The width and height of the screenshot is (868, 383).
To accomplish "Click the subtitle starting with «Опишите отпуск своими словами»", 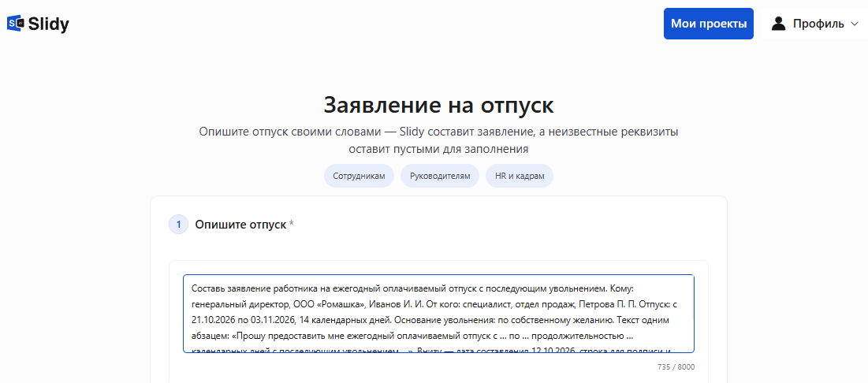I will [438, 140].
